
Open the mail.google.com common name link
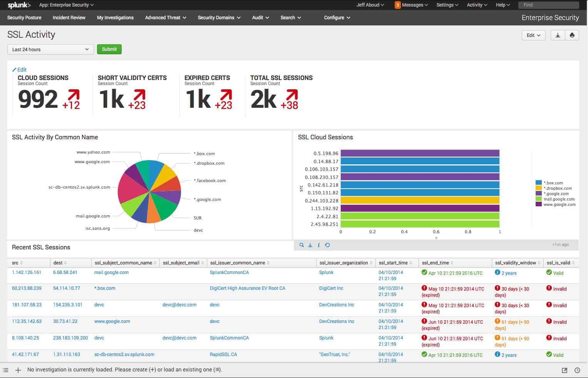(111, 273)
